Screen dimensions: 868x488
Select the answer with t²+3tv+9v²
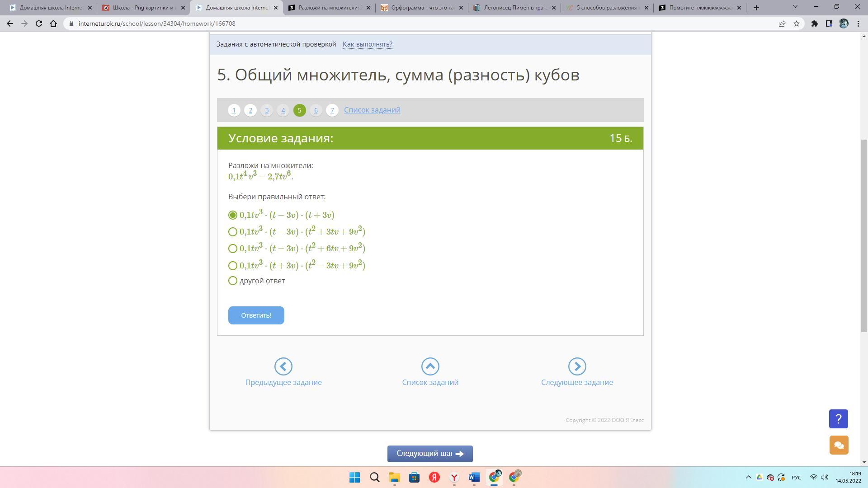[x=233, y=232]
